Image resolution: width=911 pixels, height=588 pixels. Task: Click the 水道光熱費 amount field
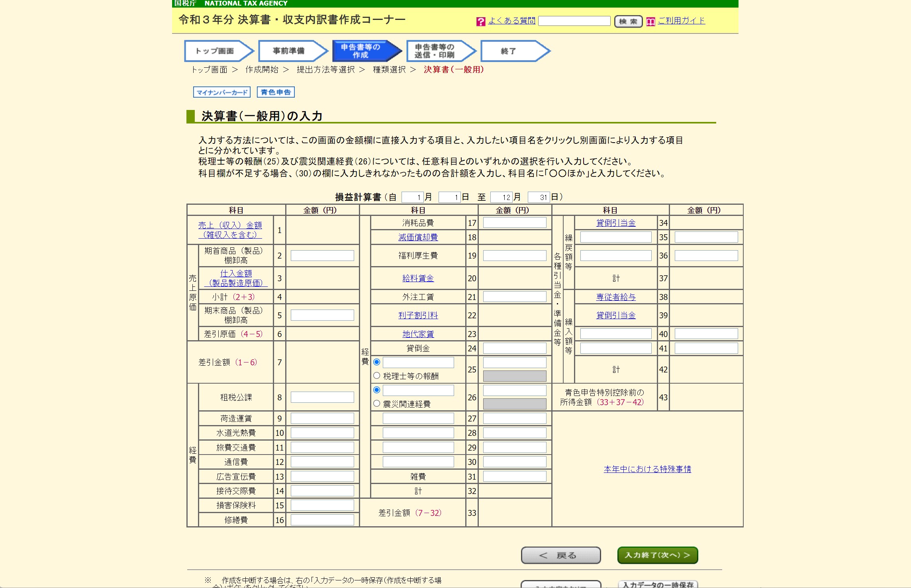[323, 433]
